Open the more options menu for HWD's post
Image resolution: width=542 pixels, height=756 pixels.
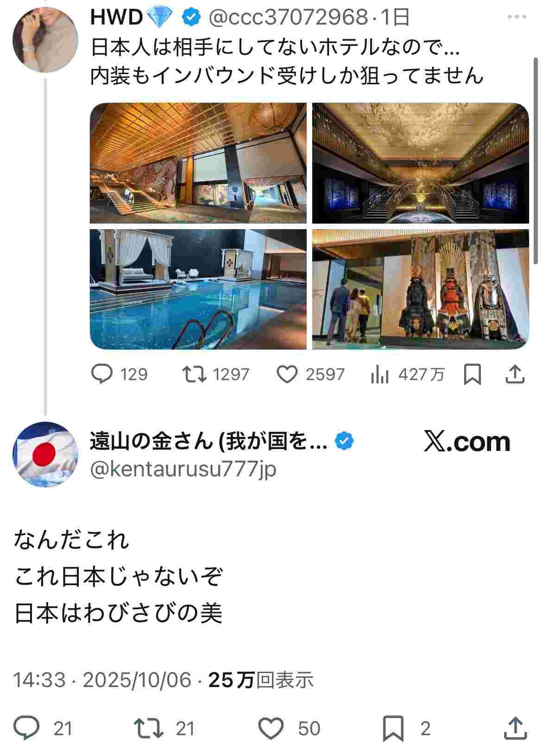pyautogui.click(x=517, y=17)
